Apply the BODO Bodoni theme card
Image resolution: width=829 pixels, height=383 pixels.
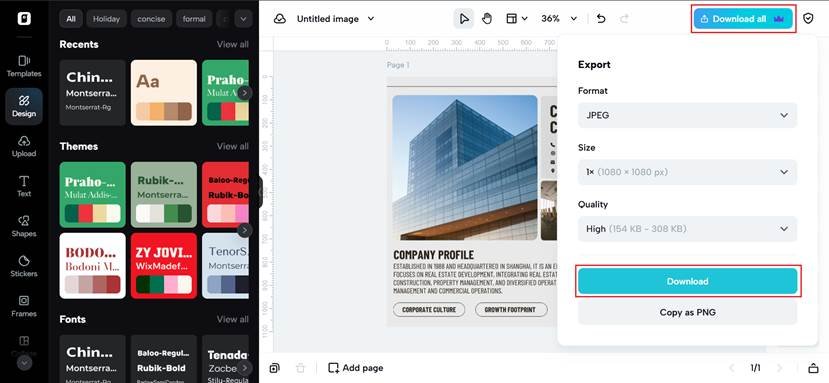(x=93, y=266)
